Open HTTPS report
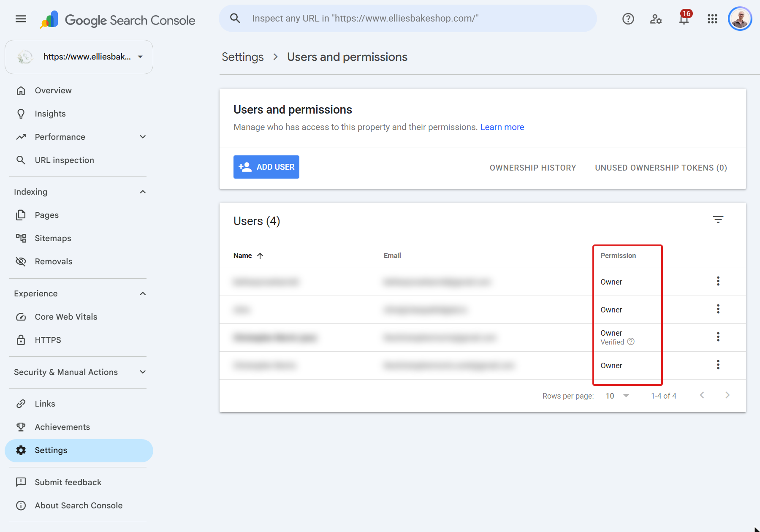 (x=79, y=340)
